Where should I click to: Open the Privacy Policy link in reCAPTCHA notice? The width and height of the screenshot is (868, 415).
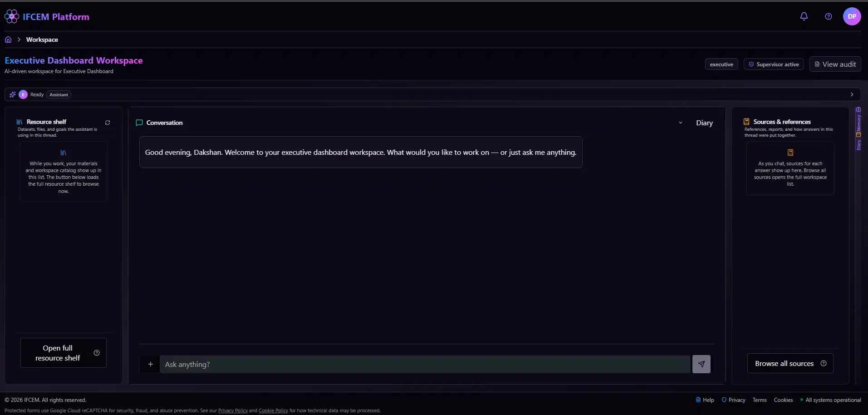coord(233,410)
